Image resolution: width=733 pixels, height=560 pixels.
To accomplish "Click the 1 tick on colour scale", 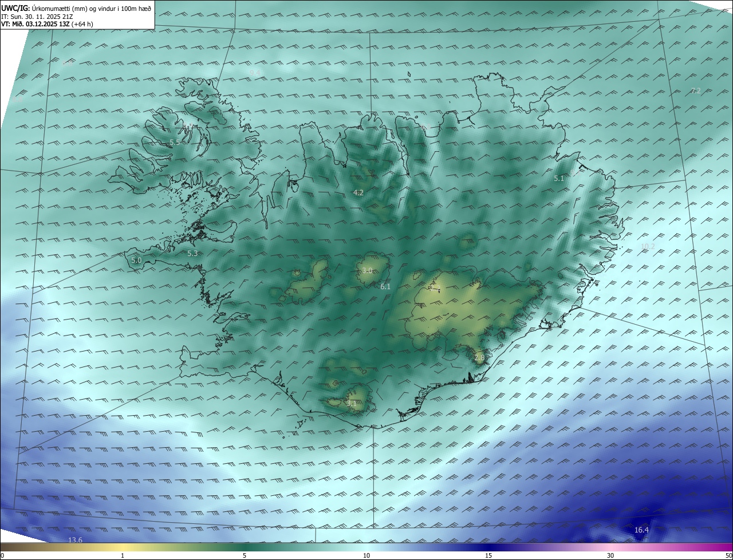I will [x=123, y=555].
